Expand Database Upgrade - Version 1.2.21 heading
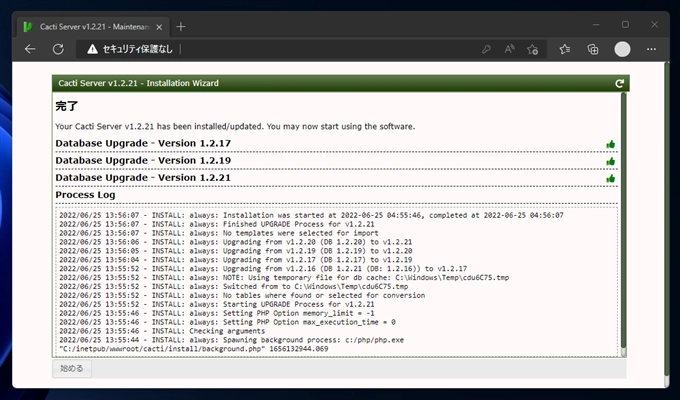 tap(143, 178)
